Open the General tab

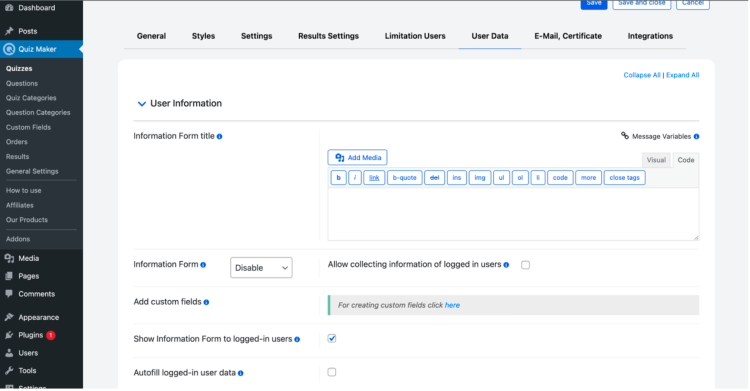[151, 36]
